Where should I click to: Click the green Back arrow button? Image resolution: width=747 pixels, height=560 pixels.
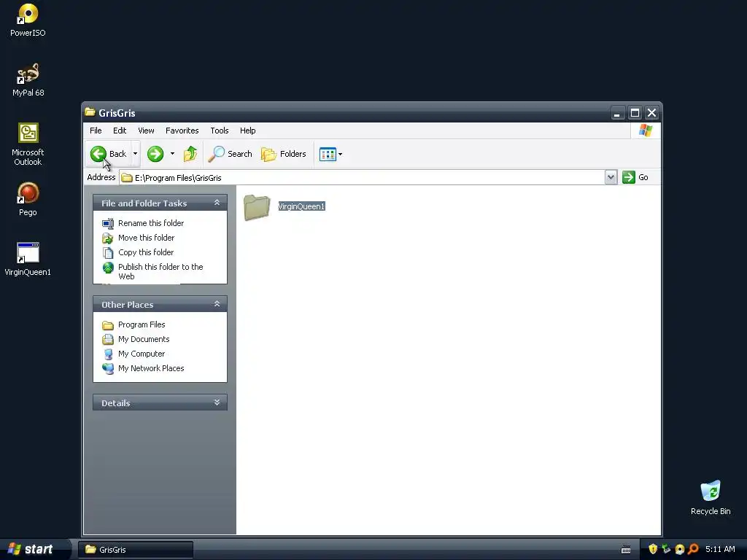[x=98, y=154]
